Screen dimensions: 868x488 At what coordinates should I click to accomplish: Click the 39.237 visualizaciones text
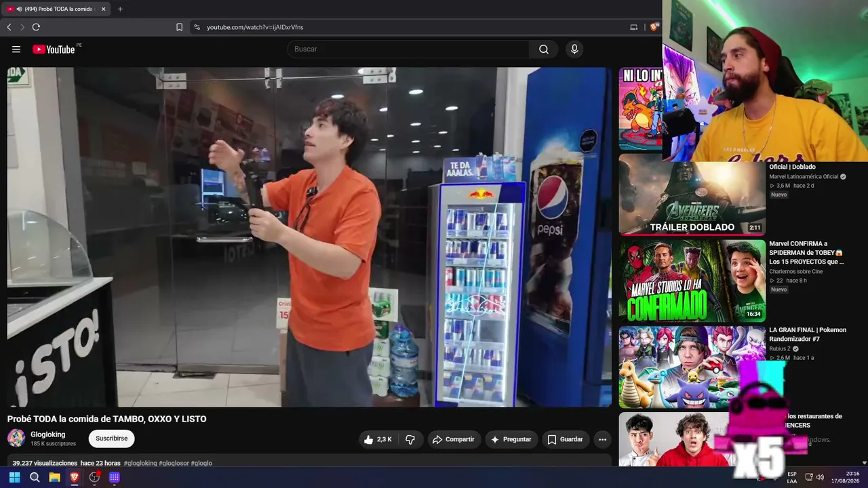click(x=45, y=463)
